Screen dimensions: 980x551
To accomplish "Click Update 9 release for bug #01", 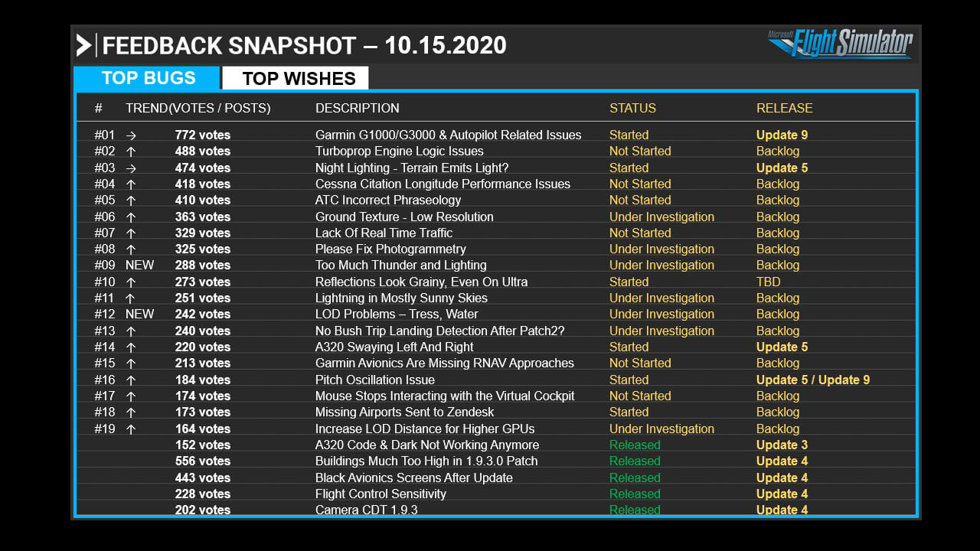I will (x=782, y=135).
